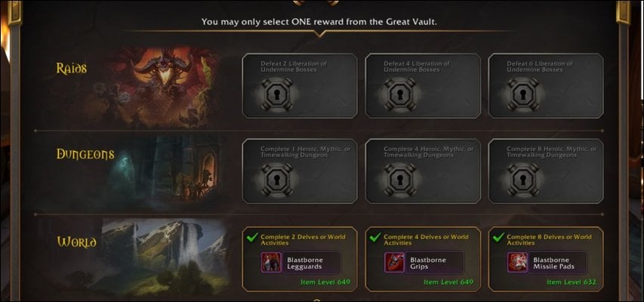Click the lock icon for Defeat 2 Bosses
The image size is (644, 302).
277,94
